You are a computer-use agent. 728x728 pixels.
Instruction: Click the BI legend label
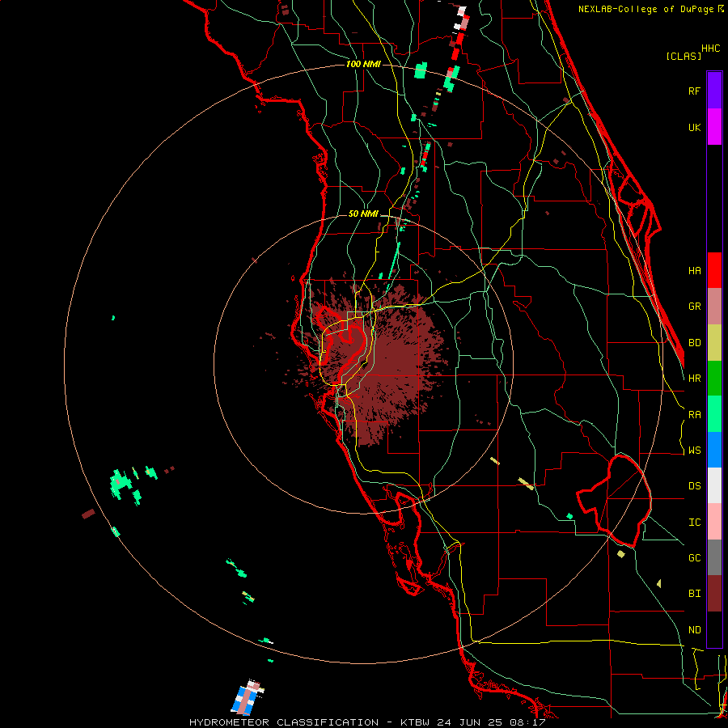(x=694, y=594)
